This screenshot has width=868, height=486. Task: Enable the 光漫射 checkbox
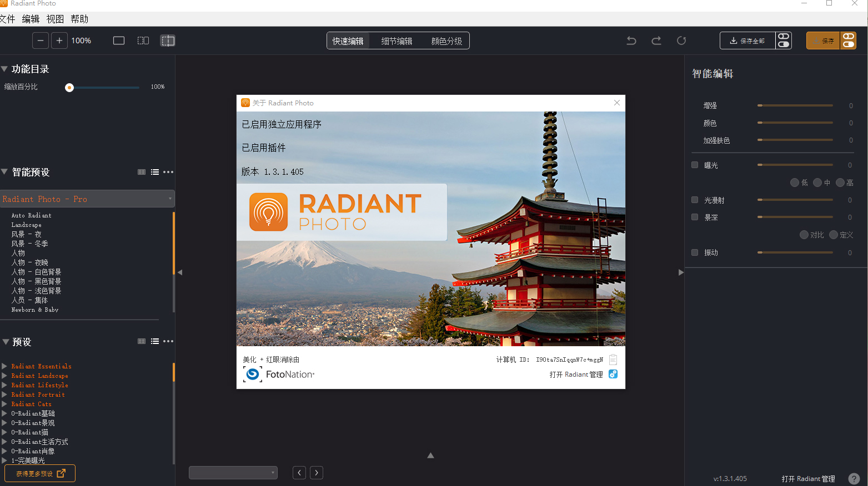pos(695,200)
